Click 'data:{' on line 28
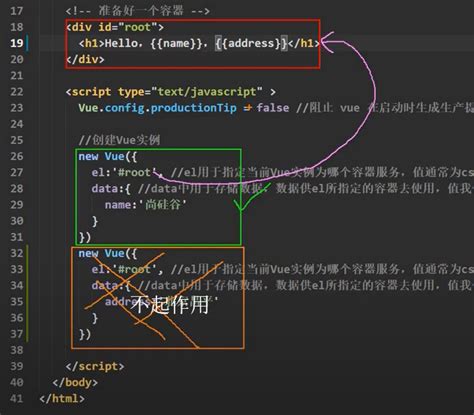Screen dimensions: 474x415 click(111, 189)
